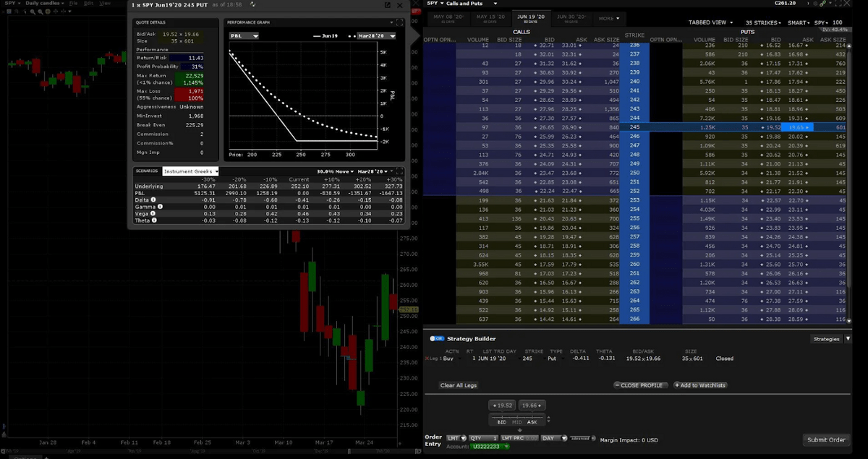The width and height of the screenshot is (868, 459).
Task: Click the 26.65 call bid at strike 245
Action: [547, 126]
